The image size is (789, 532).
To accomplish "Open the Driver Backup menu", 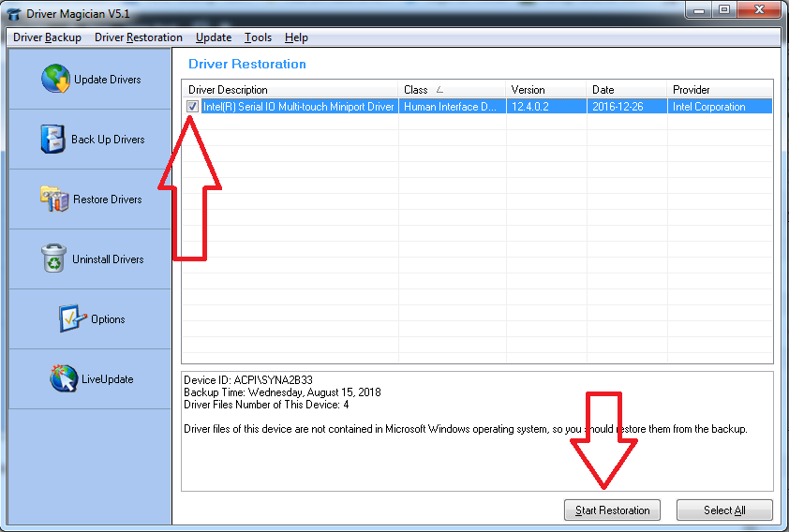I will coord(47,37).
